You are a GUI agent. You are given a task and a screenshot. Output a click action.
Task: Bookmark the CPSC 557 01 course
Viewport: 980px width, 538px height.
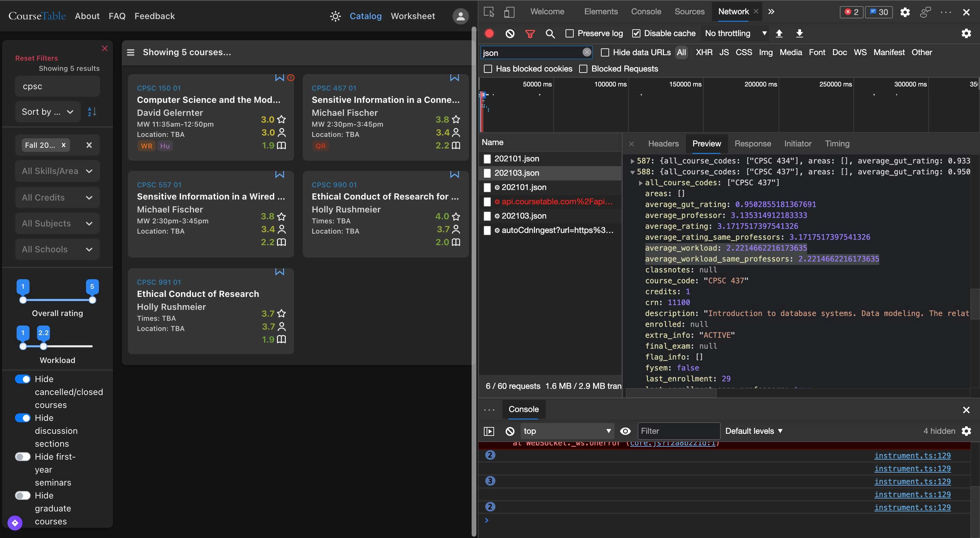(x=279, y=174)
